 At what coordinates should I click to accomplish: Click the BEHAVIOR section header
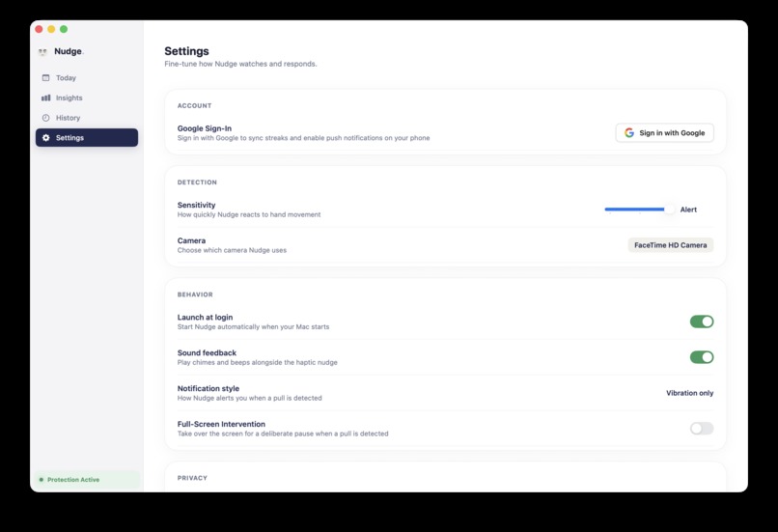(x=195, y=294)
